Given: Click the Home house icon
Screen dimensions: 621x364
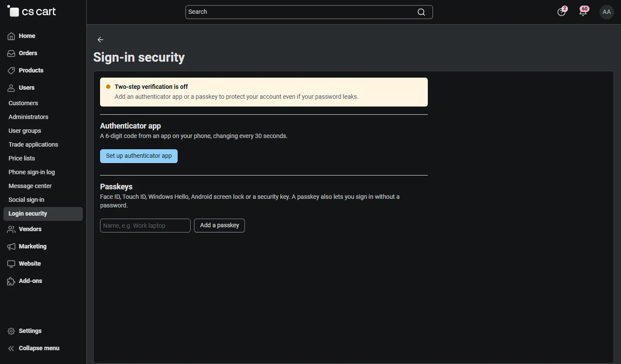Looking at the screenshot, I should 11,36.
